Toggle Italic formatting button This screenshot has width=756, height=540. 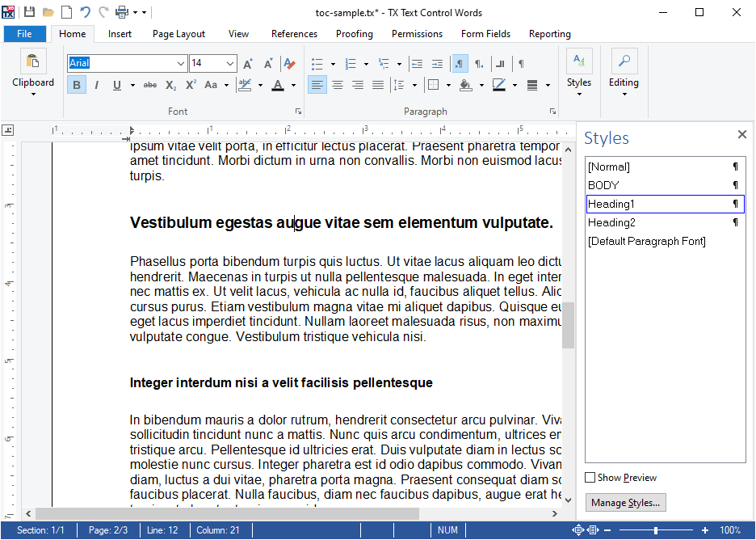pyautogui.click(x=96, y=86)
